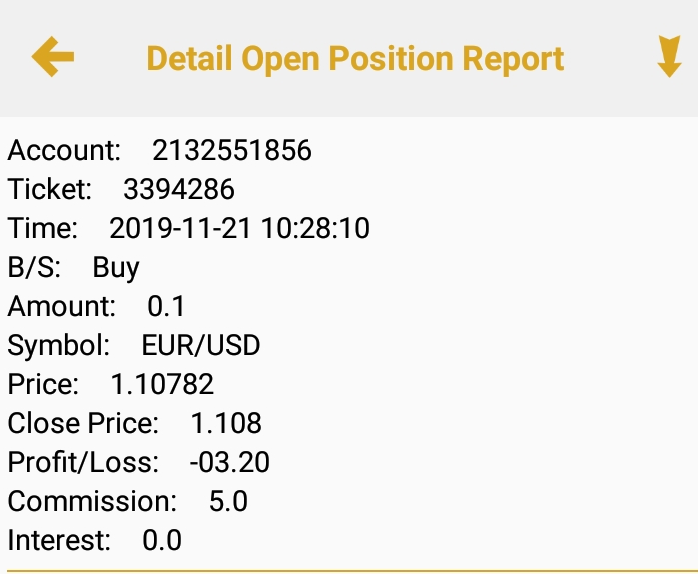Select the account number 2132551856
The height and width of the screenshot is (574, 698).
[231, 151]
